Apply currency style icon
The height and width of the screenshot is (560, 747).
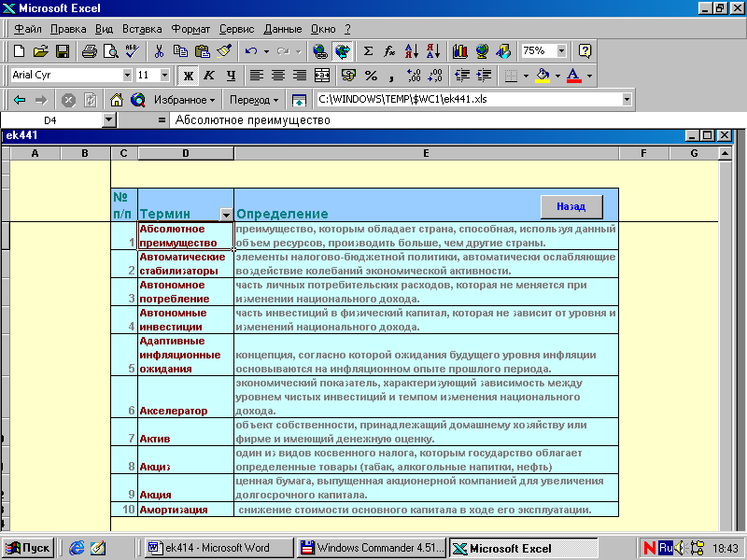pyautogui.click(x=348, y=76)
